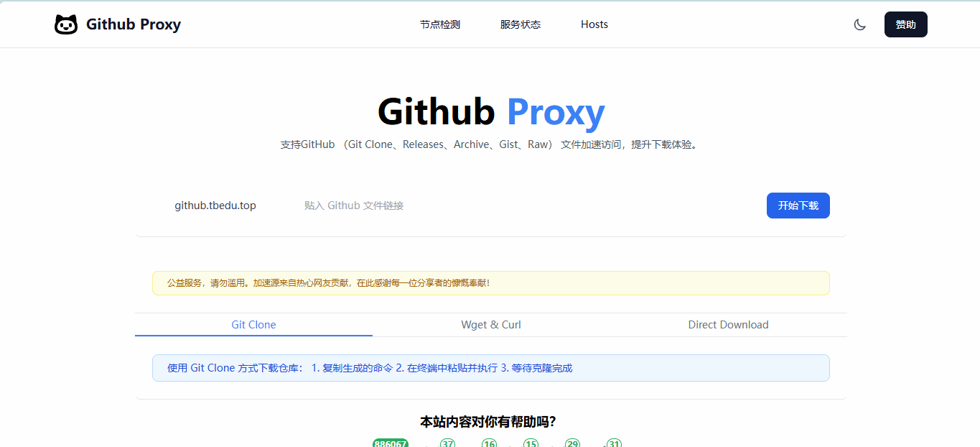This screenshot has height=447, width=980.
Task: Click the 本站内容对你有帮助吗? heading
Action: (488, 422)
